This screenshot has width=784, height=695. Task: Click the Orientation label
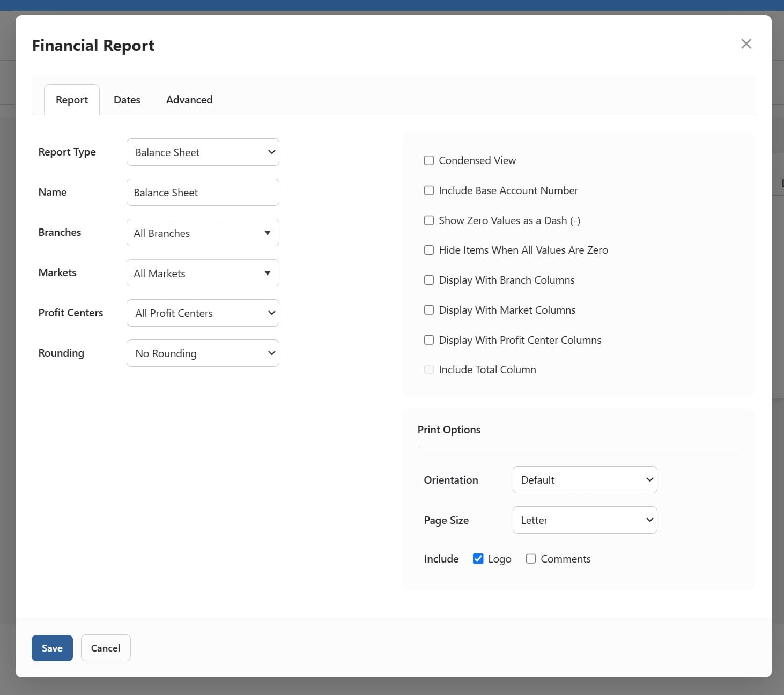click(x=451, y=480)
